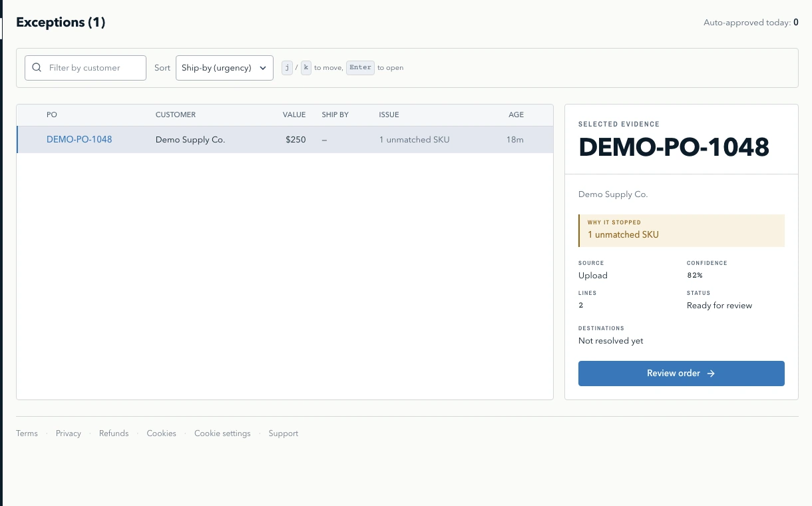This screenshot has width=812, height=506.
Task: Sort by the Ship By column header
Action: point(335,115)
